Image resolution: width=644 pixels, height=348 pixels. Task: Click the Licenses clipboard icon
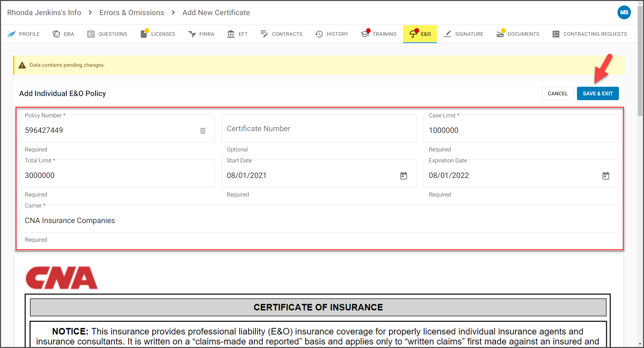coord(144,34)
